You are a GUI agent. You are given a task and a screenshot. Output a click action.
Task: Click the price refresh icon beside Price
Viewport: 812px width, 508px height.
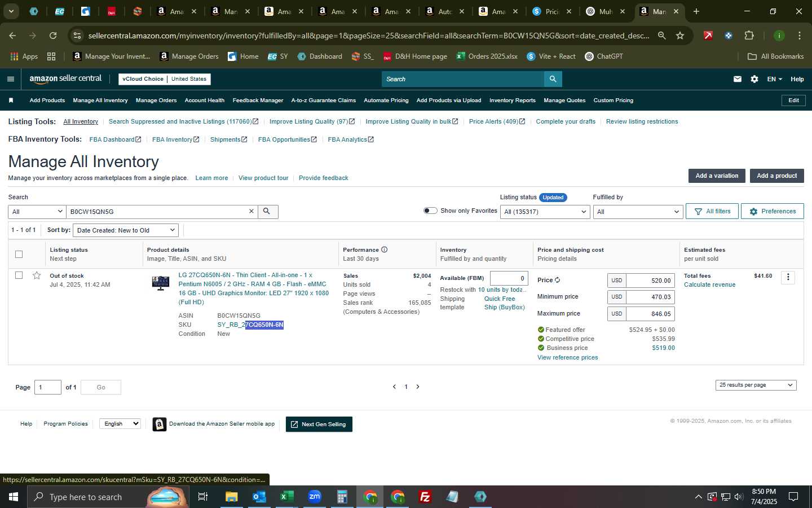(557, 280)
